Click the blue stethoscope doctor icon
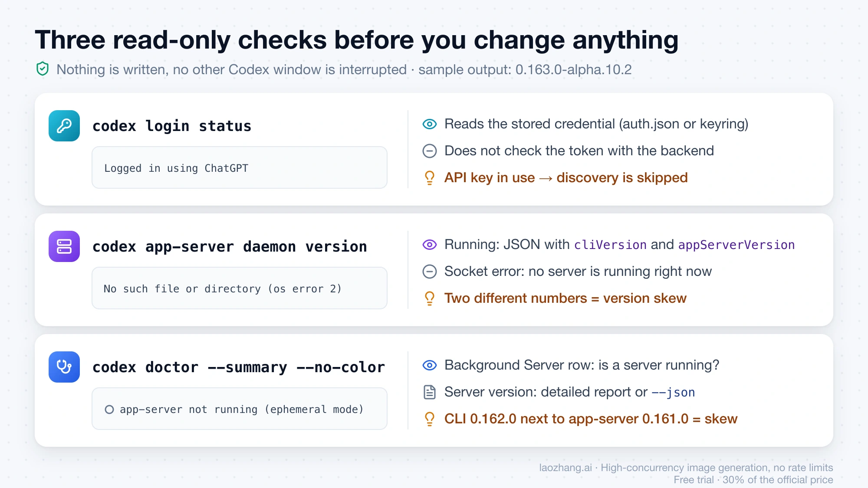 64,367
